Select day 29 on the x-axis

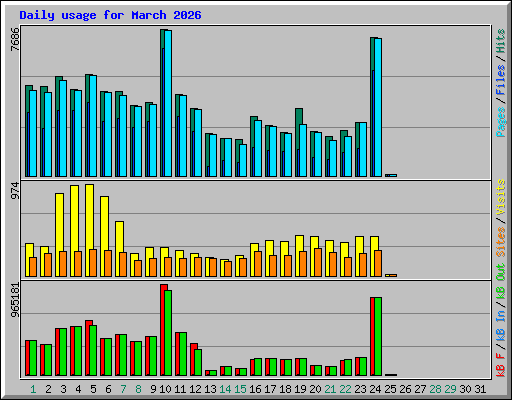coord(450,389)
